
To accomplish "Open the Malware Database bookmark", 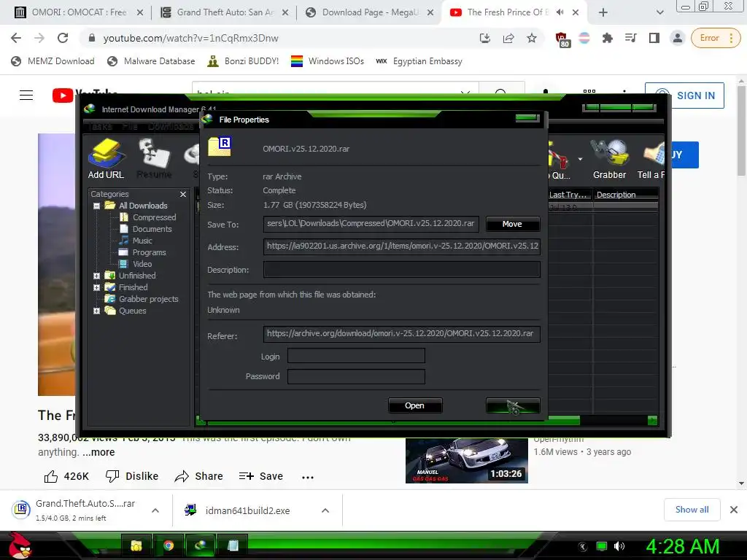I will pyautogui.click(x=151, y=61).
